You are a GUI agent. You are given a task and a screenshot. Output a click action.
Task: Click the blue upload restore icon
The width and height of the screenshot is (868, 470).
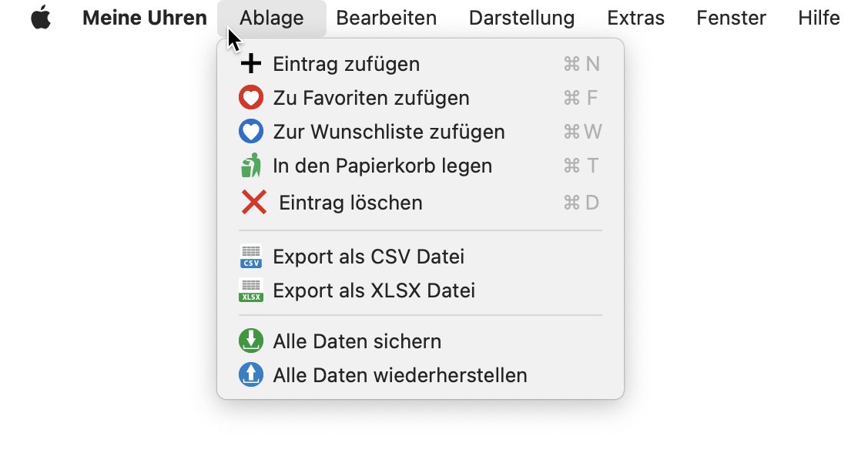251,374
